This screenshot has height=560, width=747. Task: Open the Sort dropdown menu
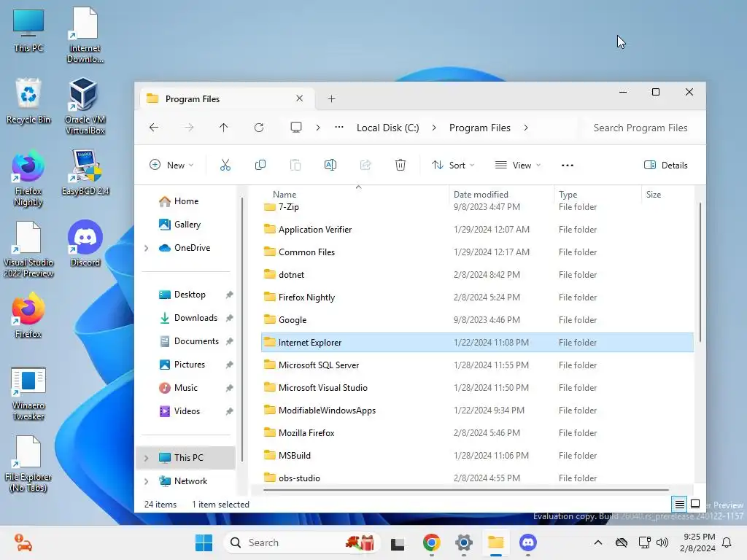453,166
